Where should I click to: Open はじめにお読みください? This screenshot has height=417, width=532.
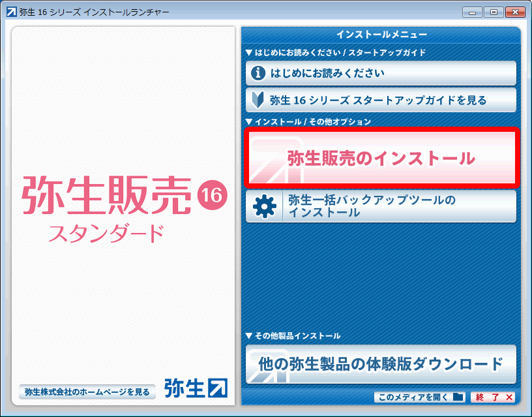[x=381, y=73]
